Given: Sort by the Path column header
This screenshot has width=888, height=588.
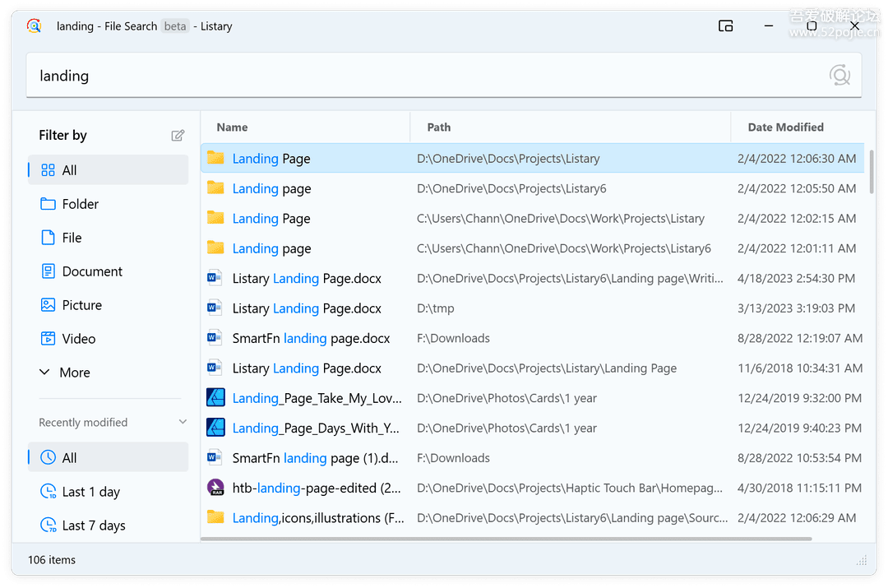Looking at the screenshot, I should coord(571,127).
